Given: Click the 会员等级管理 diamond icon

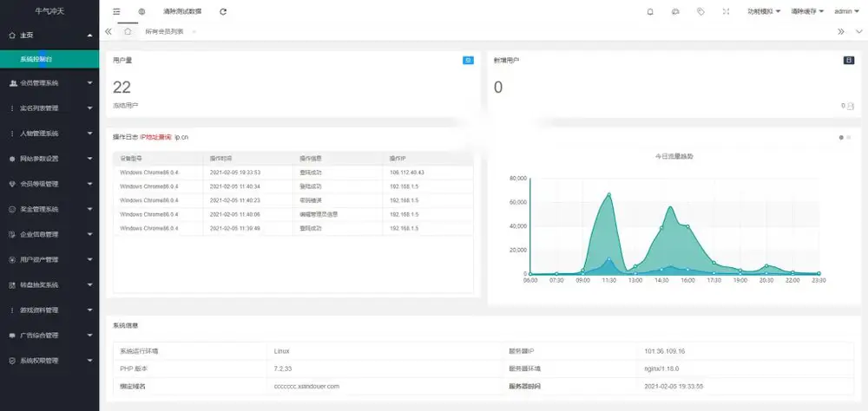Looking at the screenshot, I should click(x=13, y=184).
